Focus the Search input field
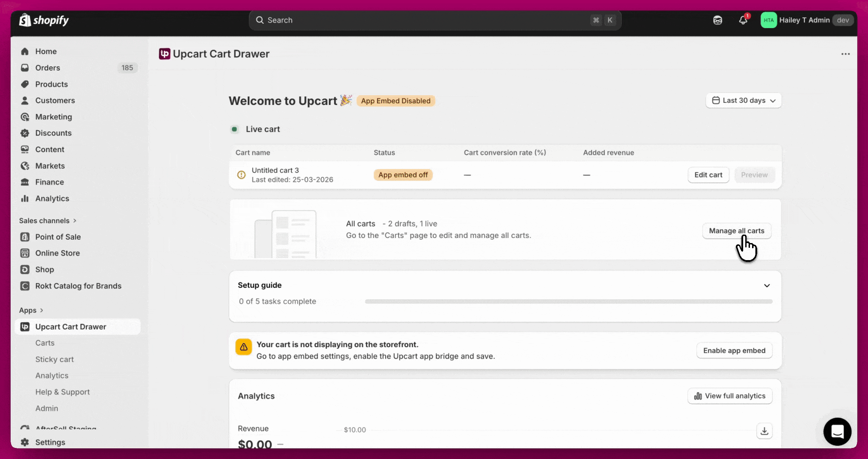The width and height of the screenshot is (868, 459). (425, 20)
